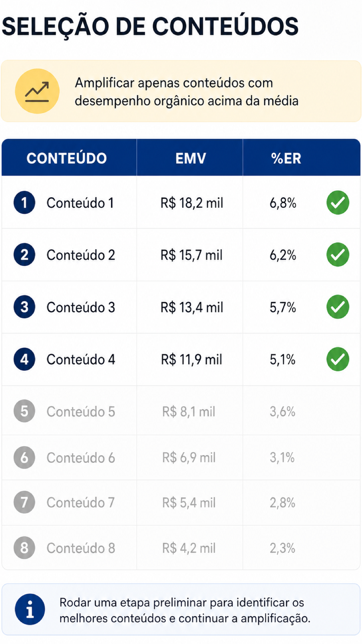The image size is (362, 644).
Task: Toggle the green checkmark for Conteúdo 1
Action: point(338,203)
